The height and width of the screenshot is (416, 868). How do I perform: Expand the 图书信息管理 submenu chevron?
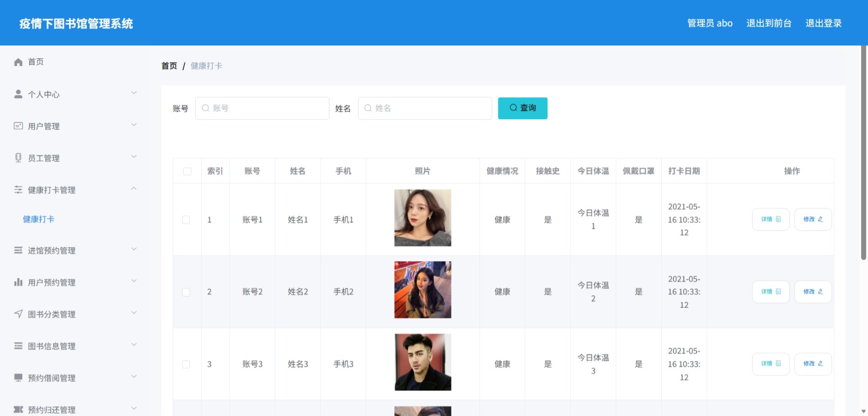134,345
